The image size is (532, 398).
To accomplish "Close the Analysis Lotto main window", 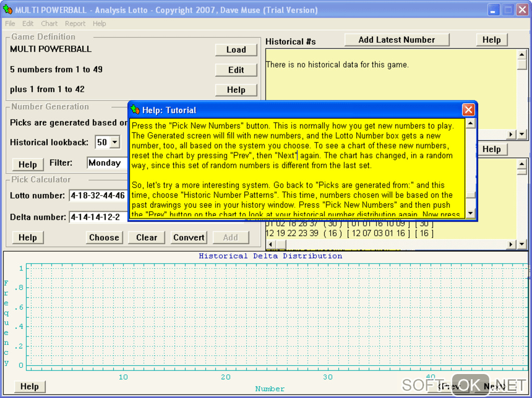I will tap(522, 10).
